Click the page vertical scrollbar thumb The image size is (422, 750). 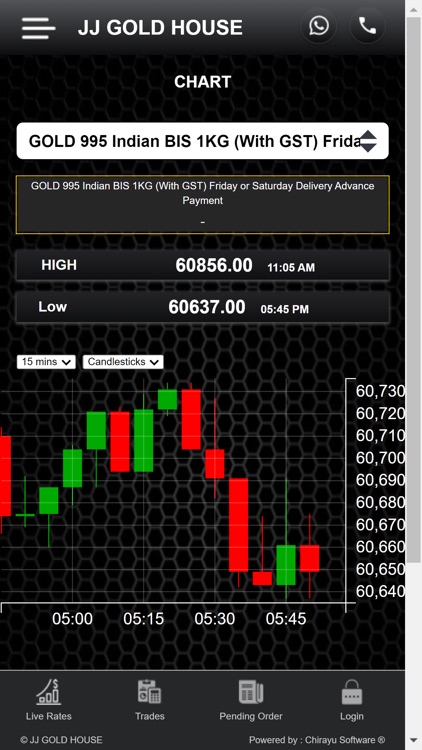[413, 289]
